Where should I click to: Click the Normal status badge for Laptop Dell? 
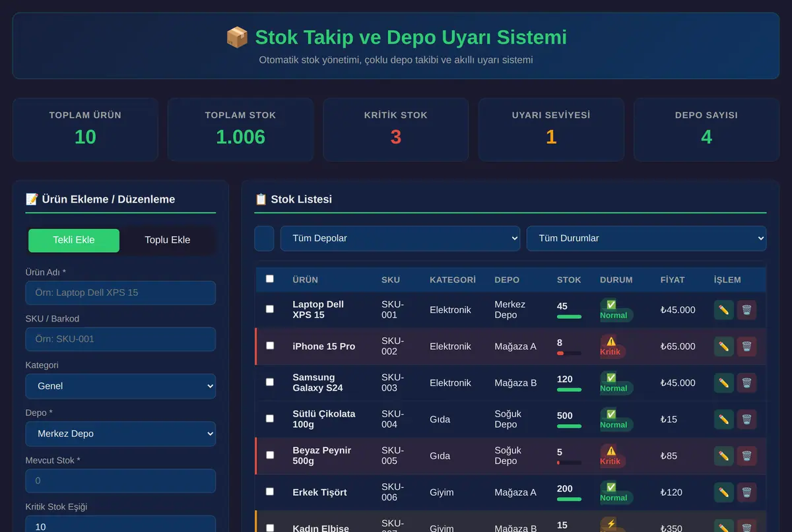(x=616, y=310)
